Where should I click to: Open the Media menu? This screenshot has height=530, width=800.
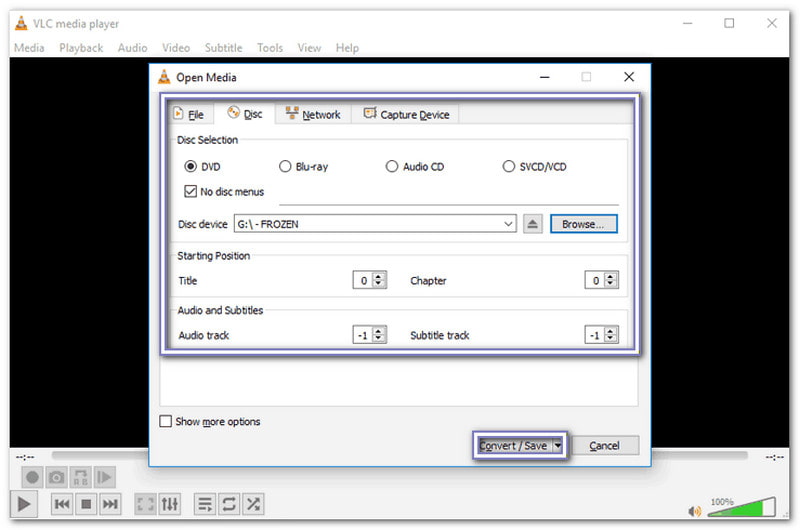click(x=28, y=47)
